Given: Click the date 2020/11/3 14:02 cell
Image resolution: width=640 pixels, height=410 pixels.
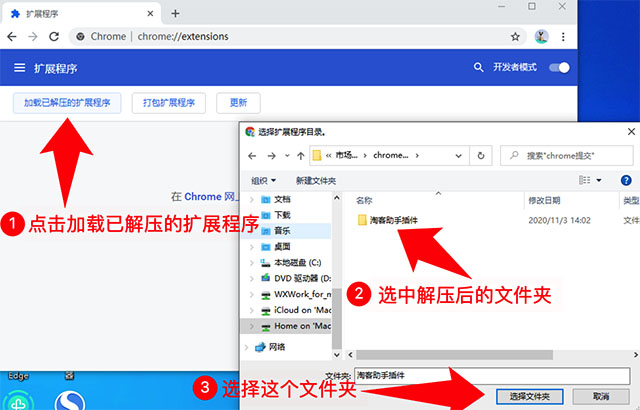Looking at the screenshot, I should click(559, 220).
